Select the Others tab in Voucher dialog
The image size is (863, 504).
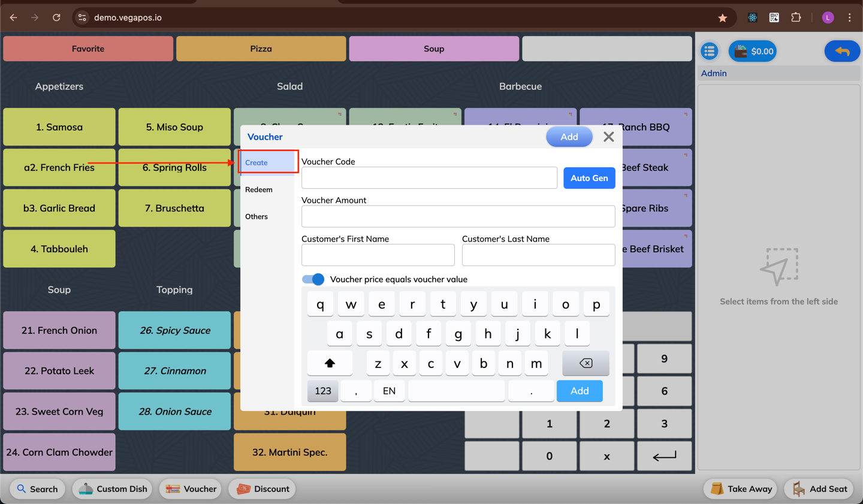[x=268, y=216]
